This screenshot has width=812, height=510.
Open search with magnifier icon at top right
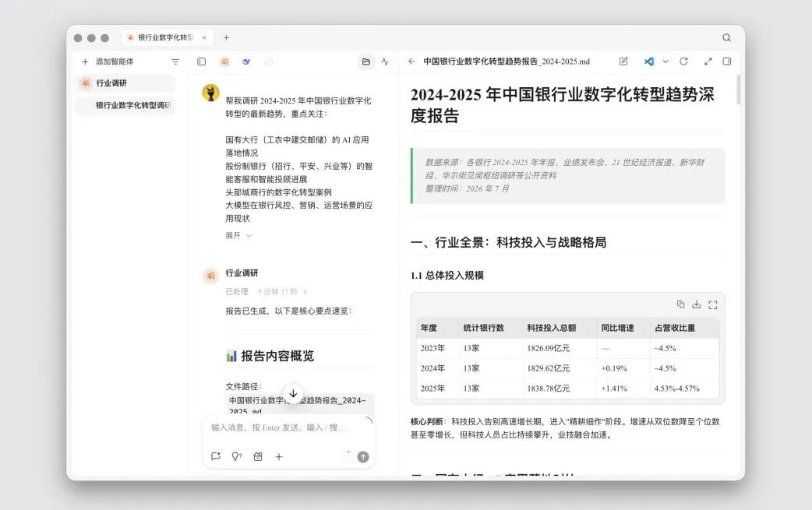tap(726, 37)
